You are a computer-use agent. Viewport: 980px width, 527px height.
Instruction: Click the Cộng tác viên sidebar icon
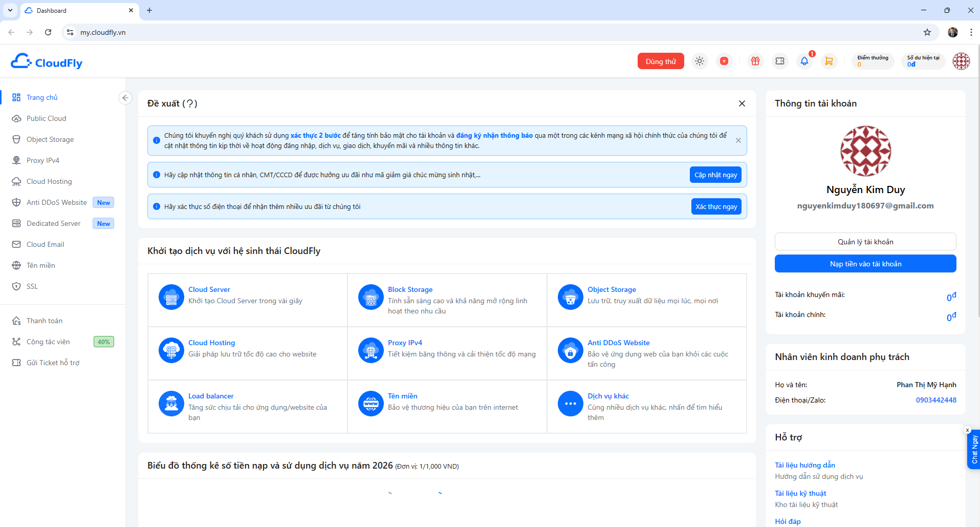[x=16, y=342]
